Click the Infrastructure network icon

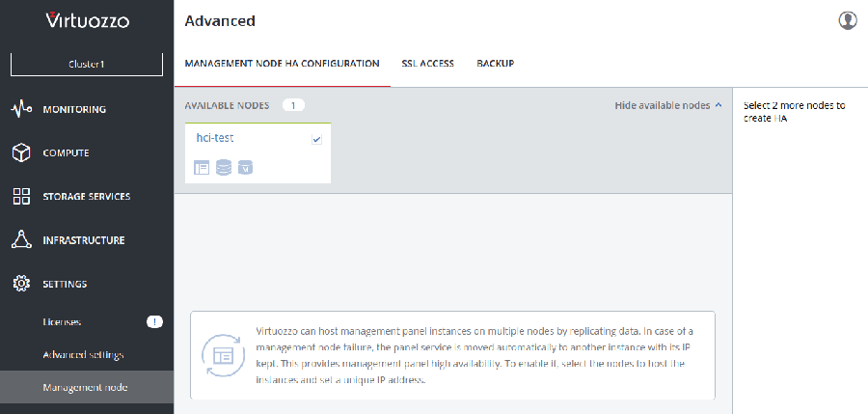click(21, 239)
